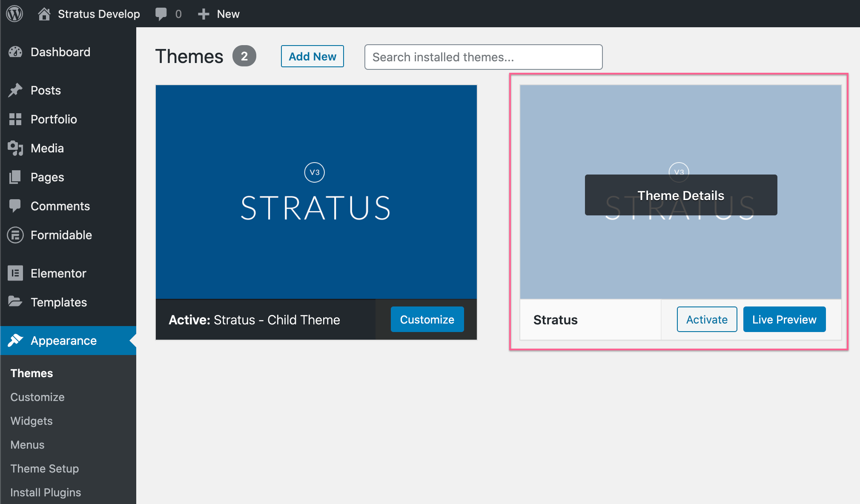The image size is (860, 504).
Task: Open the comments bubble icon in admin bar
Action: [161, 14]
